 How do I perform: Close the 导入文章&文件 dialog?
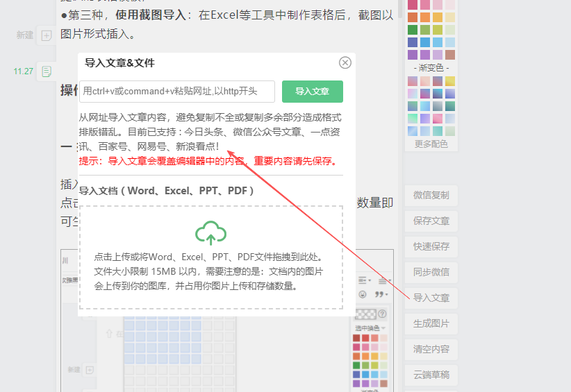(x=345, y=63)
